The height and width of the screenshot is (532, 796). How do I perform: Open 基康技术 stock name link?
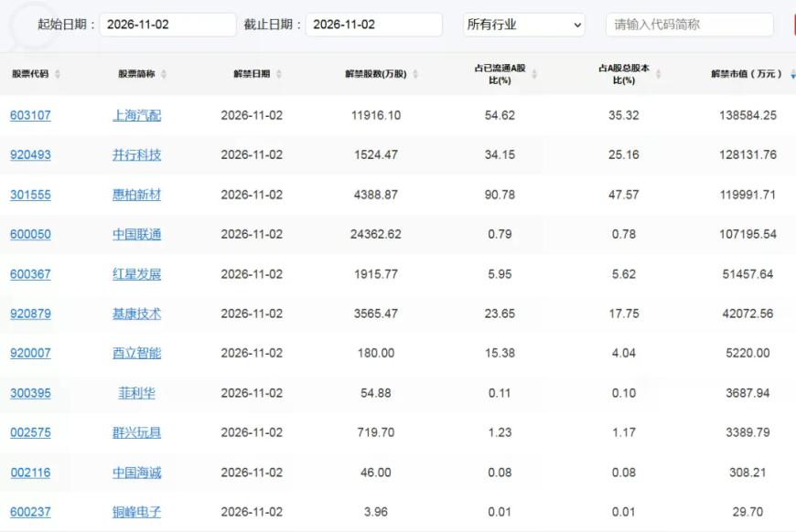pyautogui.click(x=136, y=314)
